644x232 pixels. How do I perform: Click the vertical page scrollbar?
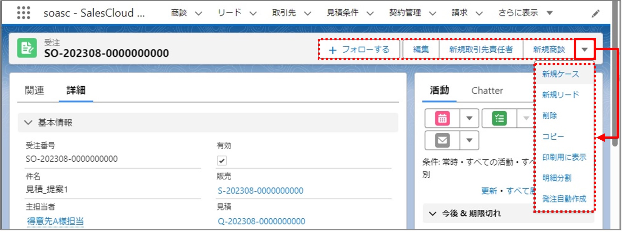pyautogui.click(x=615, y=74)
